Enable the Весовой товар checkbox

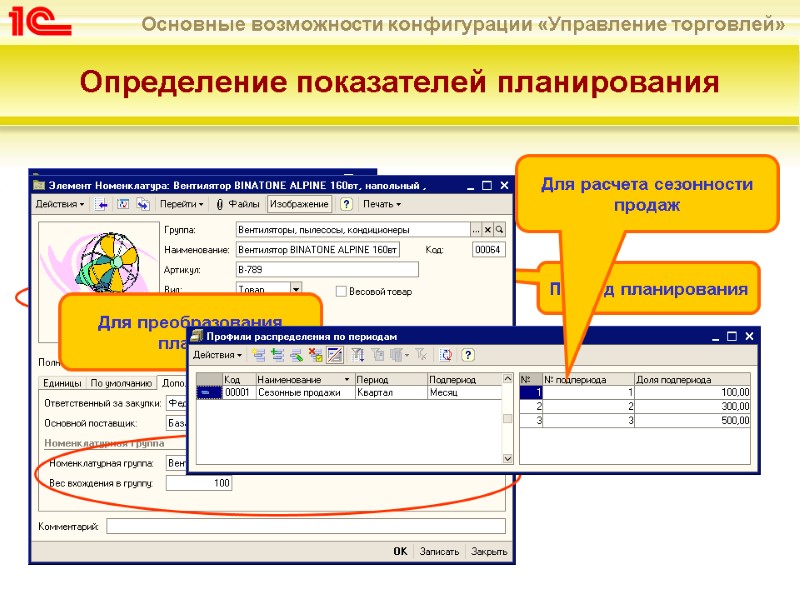(341, 290)
